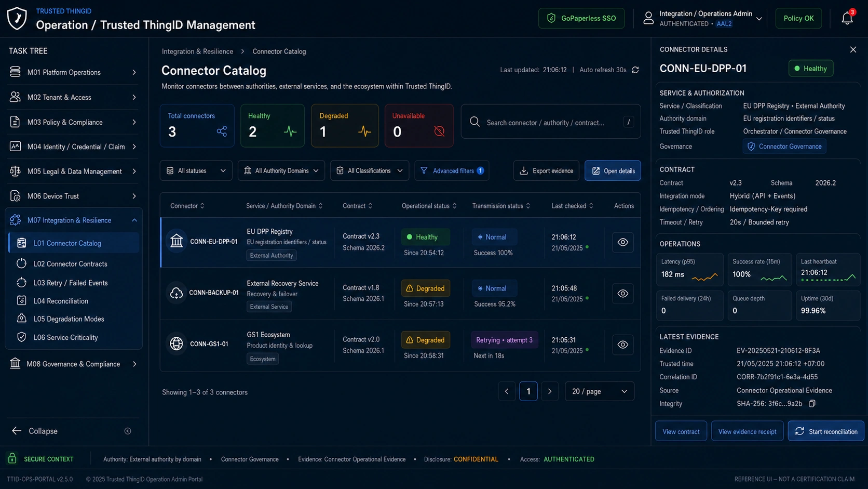Viewport: 868px width, 489px height.
Task: Focus the connector search field
Action: 551,122
